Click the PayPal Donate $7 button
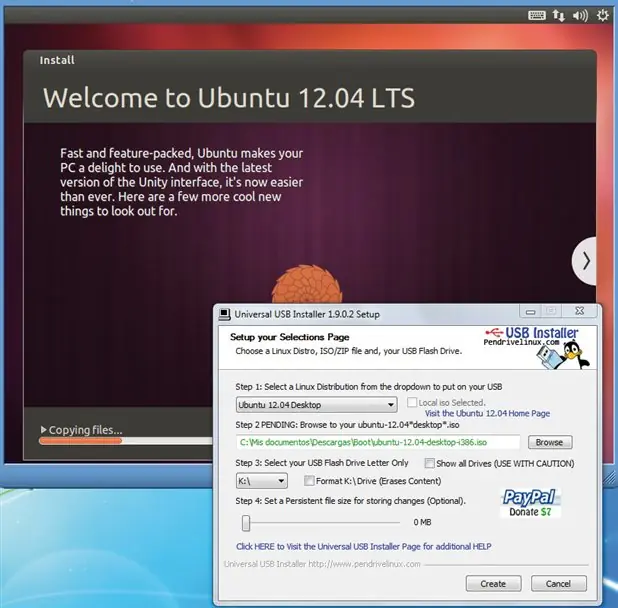 click(530, 503)
